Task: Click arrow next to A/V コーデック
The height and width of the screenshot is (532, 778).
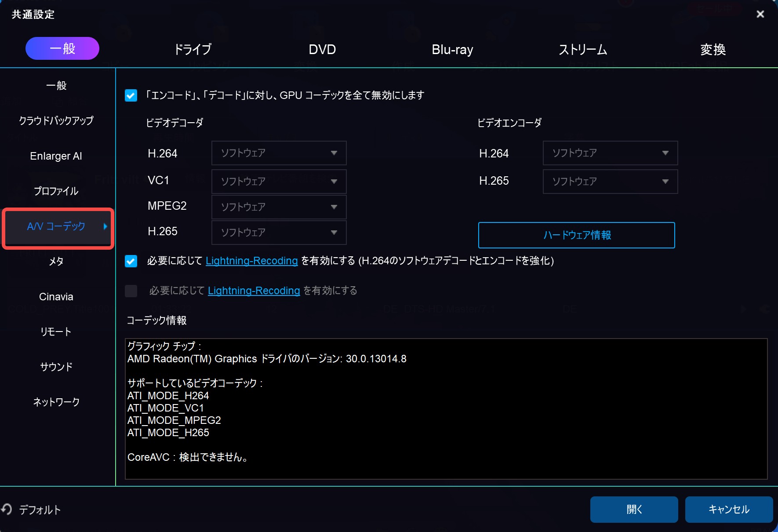Action: point(105,226)
